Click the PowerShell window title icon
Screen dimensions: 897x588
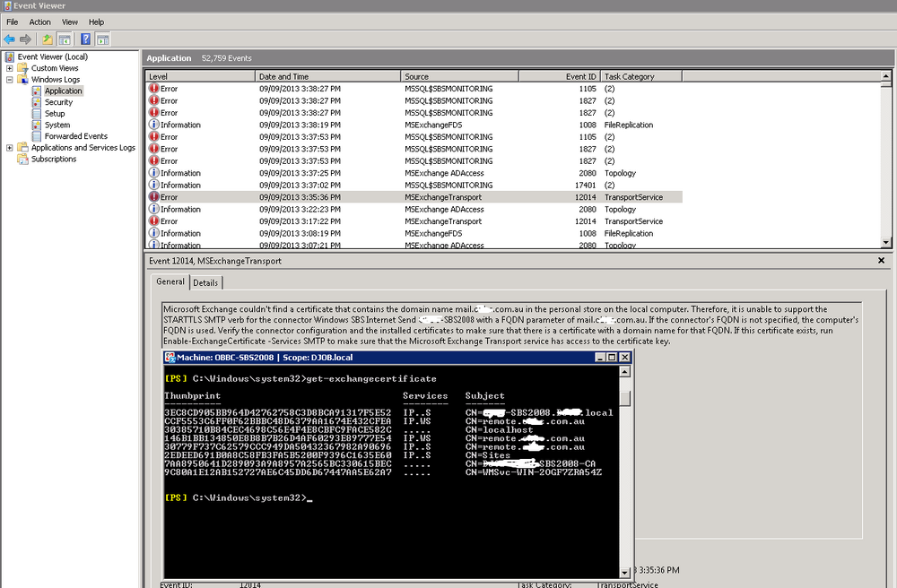(x=170, y=357)
